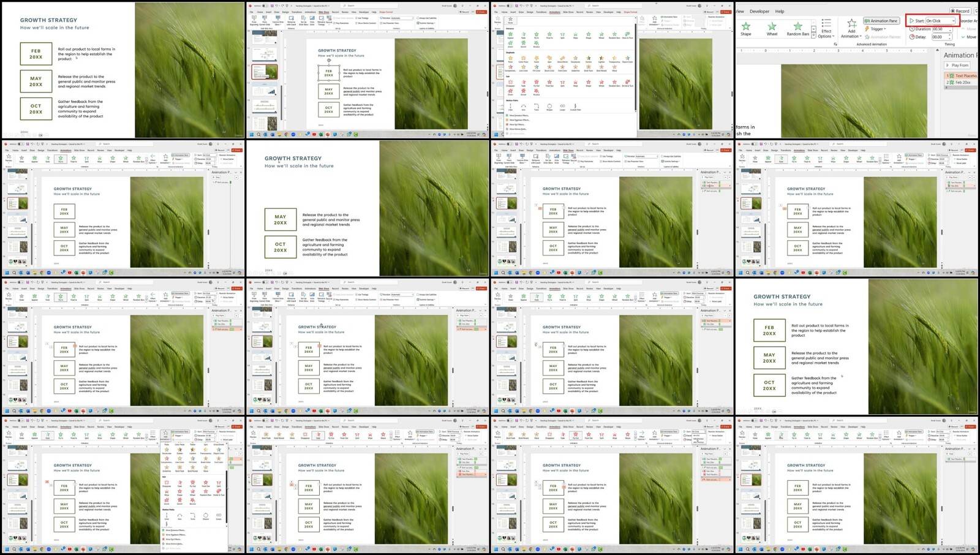Click OCT 20XX box in slideshow missing the FEB box
This screenshot has height=555, width=980.
pos(281,247)
